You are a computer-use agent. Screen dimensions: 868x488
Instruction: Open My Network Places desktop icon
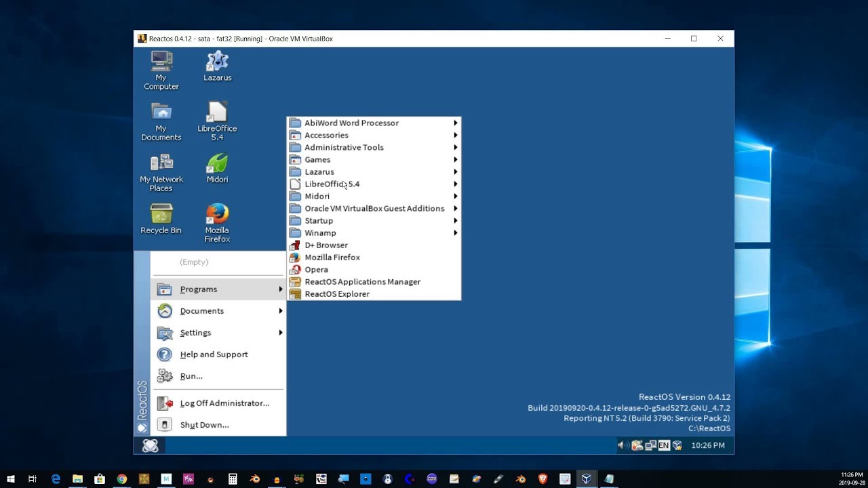pos(161,173)
